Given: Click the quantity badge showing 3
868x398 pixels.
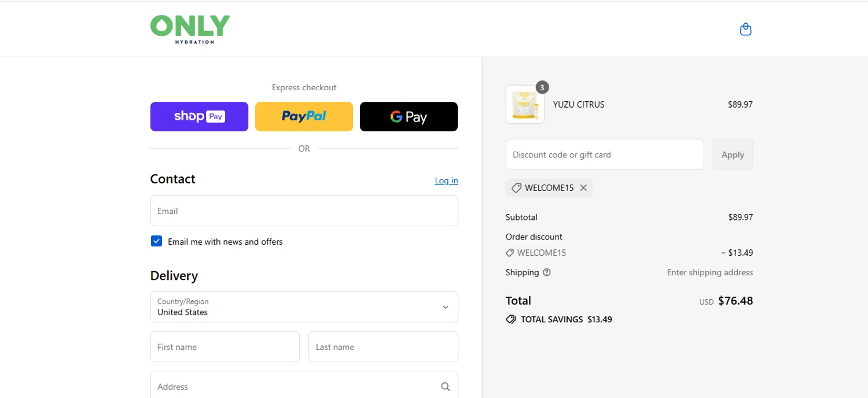Looking at the screenshot, I should coord(542,87).
